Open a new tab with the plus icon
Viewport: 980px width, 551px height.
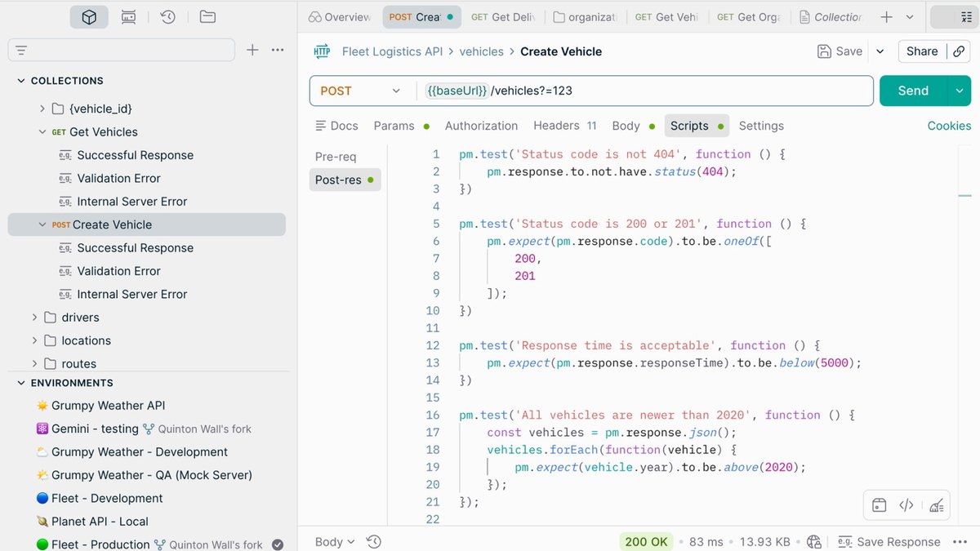pos(887,17)
